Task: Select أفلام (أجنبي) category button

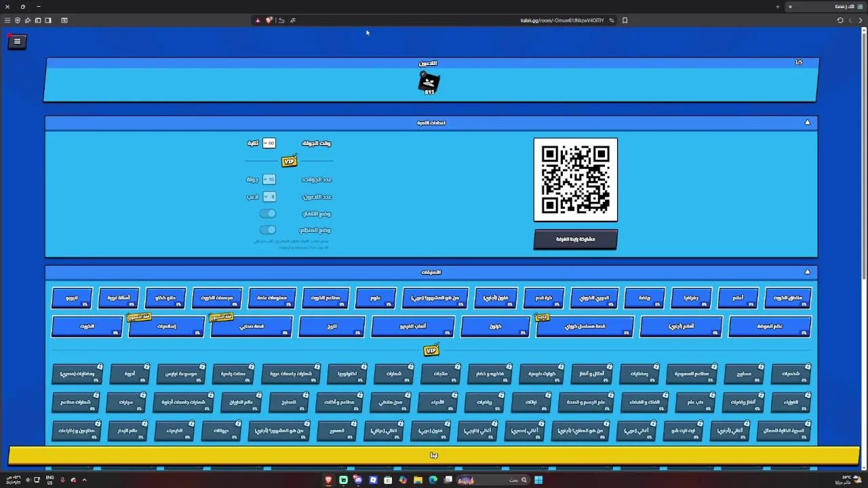Action: pos(682,327)
